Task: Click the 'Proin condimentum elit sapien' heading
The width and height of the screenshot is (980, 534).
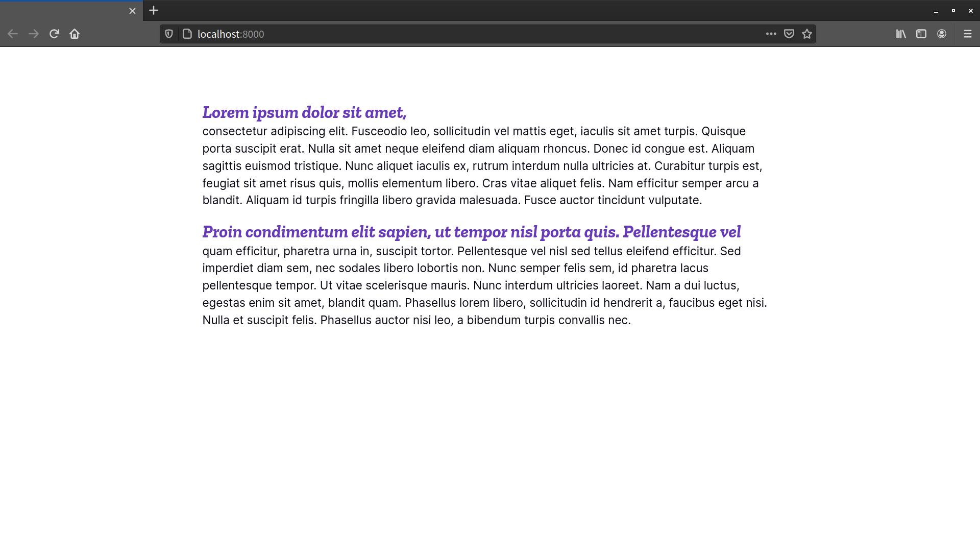Action: (x=471, y=232)
